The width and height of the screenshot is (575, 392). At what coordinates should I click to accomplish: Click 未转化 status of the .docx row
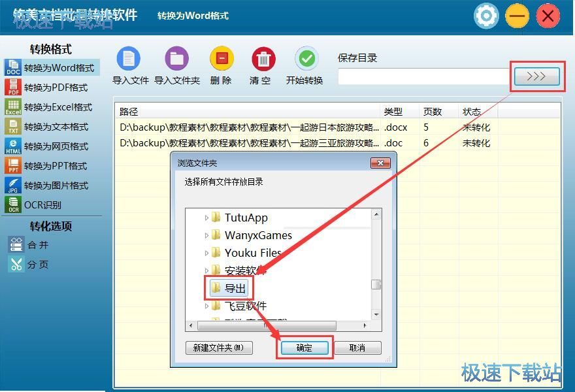(x=476, y=127)
